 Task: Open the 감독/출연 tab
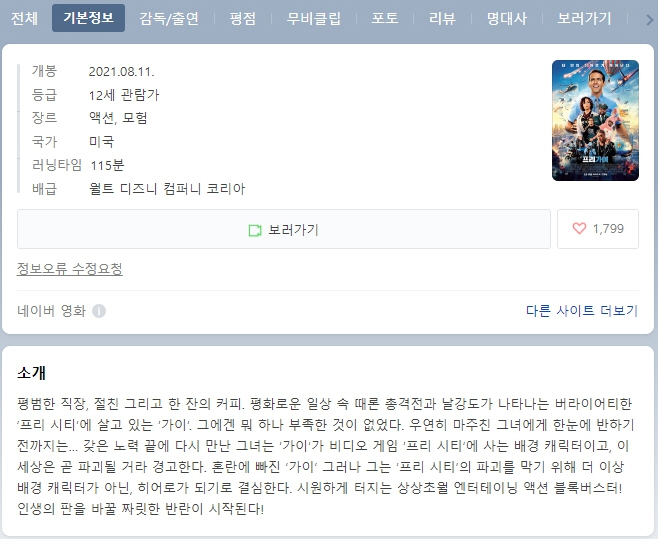click(x=169, y=18)
